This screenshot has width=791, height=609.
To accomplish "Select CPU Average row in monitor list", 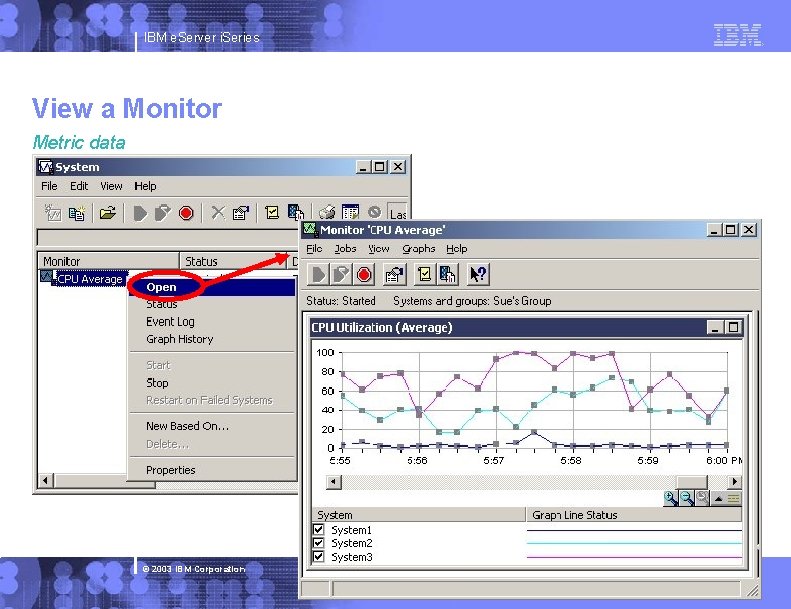I will [x=89, y=279].
